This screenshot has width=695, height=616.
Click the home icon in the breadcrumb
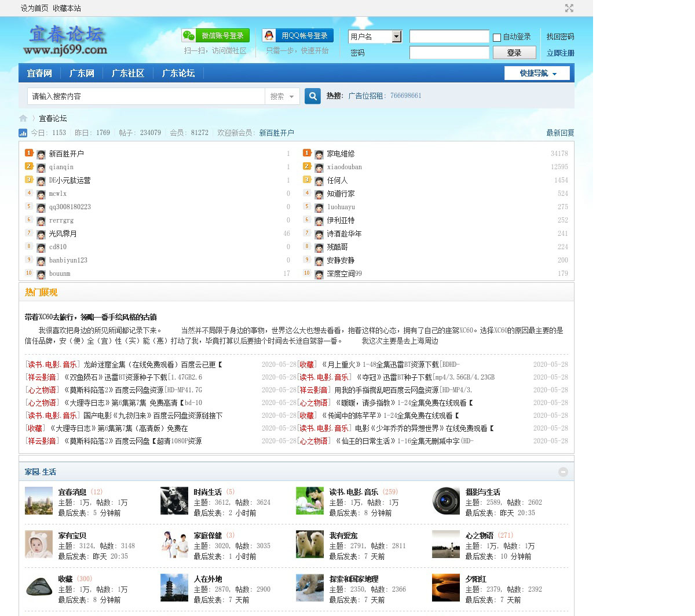pos(23,118)
